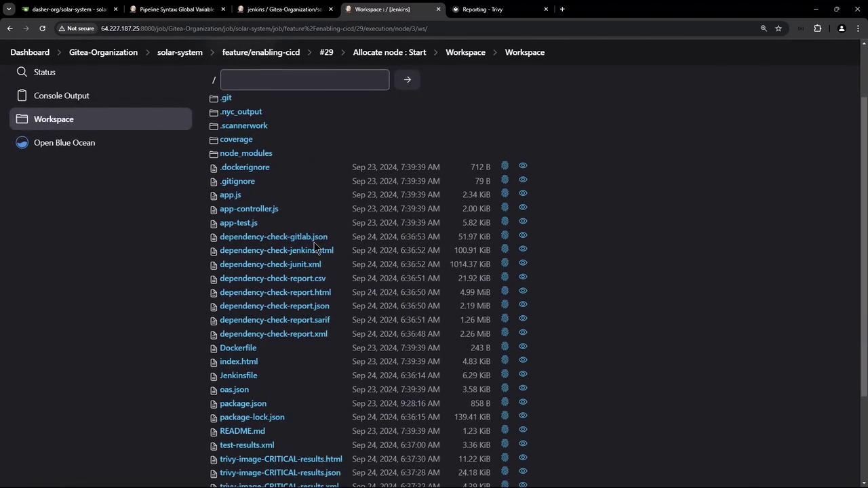Click the eye icon for test-results.xml
Image resolution: width=868 pixels, height=488 pixels.
tap(523, 444)
